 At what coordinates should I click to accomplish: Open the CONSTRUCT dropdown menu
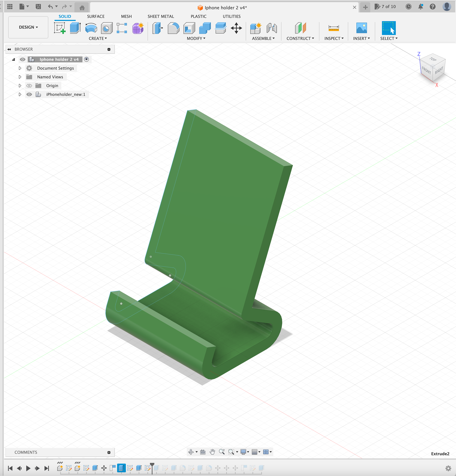300,38
